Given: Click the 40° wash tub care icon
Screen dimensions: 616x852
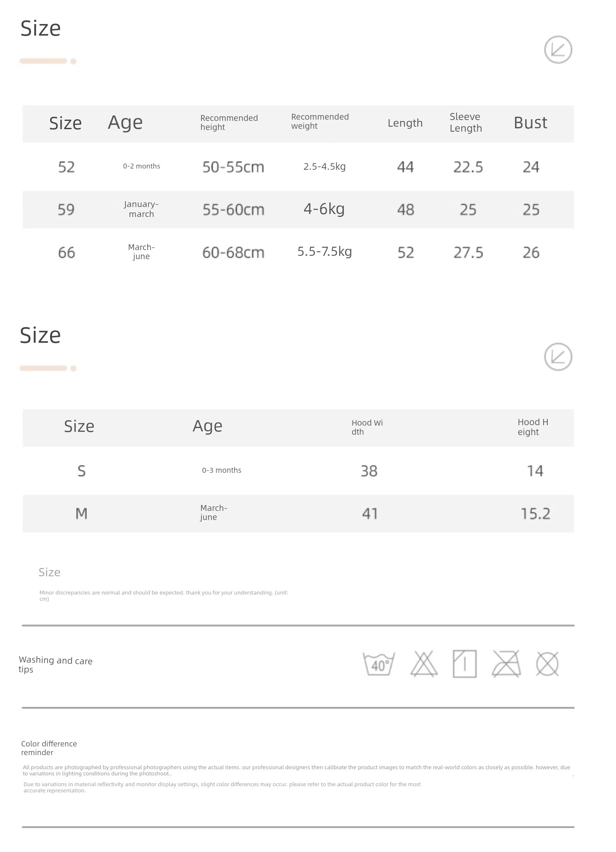Looking at the screenshot, I should [379, 664].
